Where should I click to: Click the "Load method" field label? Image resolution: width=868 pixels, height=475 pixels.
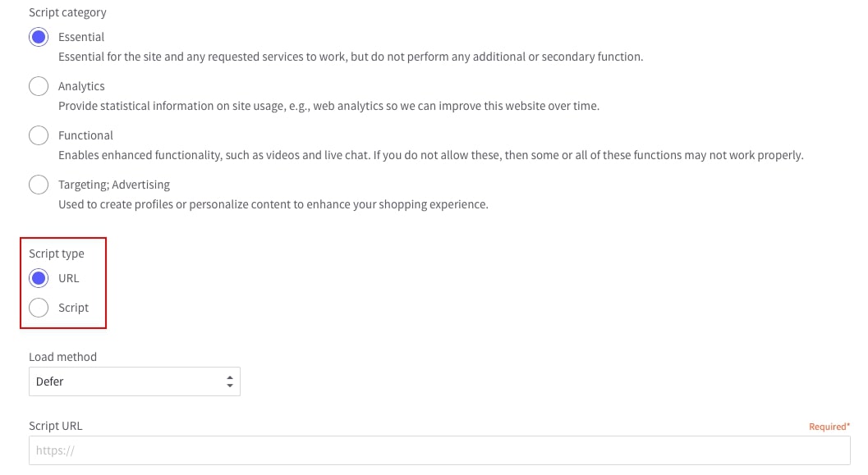pos(62,357)
